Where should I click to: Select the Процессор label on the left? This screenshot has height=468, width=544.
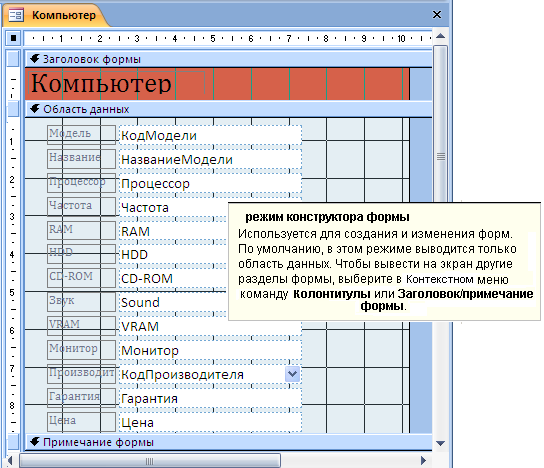82,182
